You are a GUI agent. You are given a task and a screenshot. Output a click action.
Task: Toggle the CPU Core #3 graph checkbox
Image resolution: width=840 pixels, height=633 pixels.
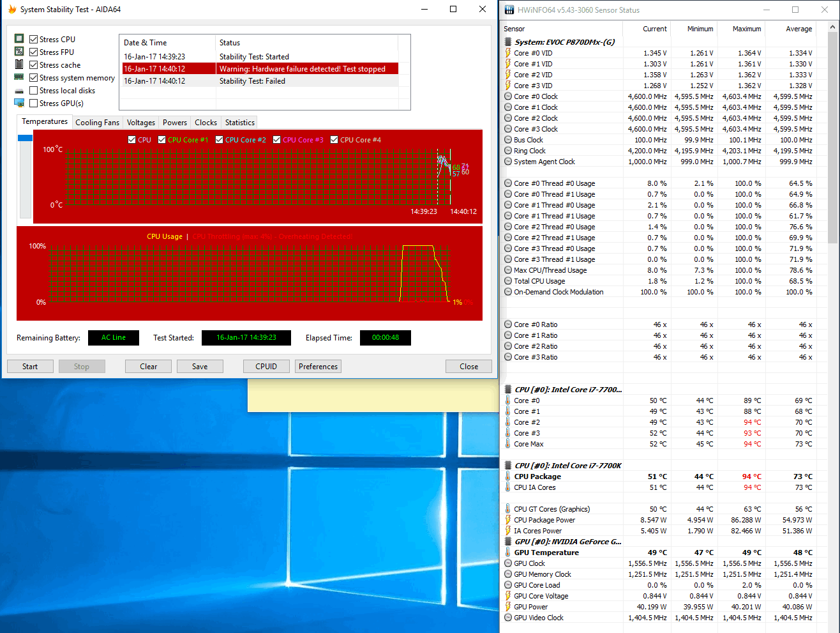[276, 140]
